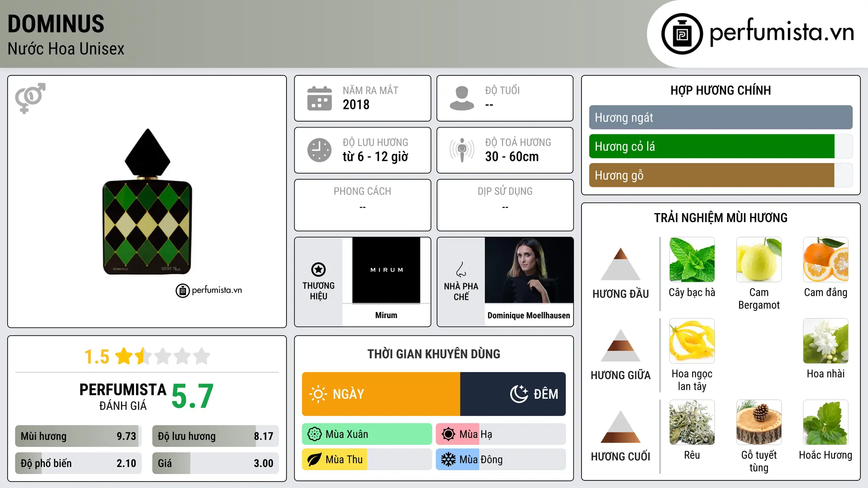This screenshot has width=868, height=488.
Task: Click the Mùa Thu season bar
Action: point(367,460)
